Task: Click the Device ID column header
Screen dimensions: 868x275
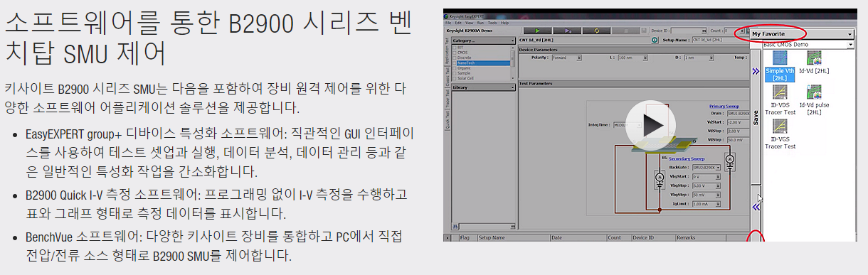Action: pos(653,238)
